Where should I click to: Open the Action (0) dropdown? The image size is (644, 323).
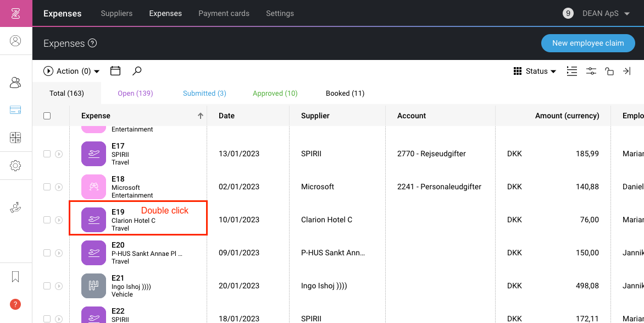(71, 71)
